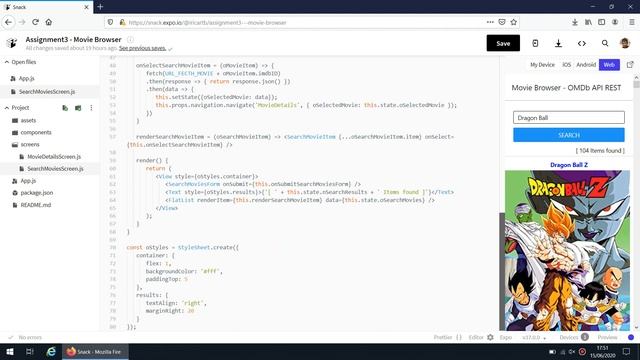Run Prettier code formatter
Image resolution: width=640 pixels, height=360 pixels.
click(x=447, y=337)
